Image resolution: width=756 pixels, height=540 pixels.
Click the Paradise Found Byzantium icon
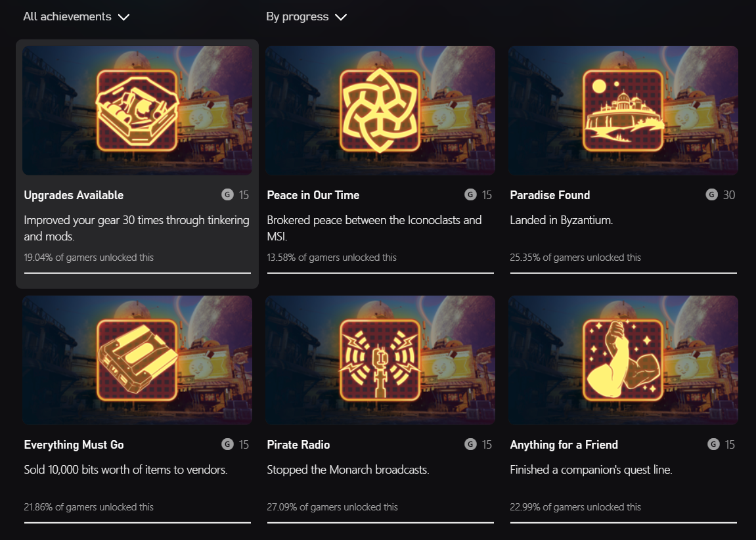[x=623, y=110]
